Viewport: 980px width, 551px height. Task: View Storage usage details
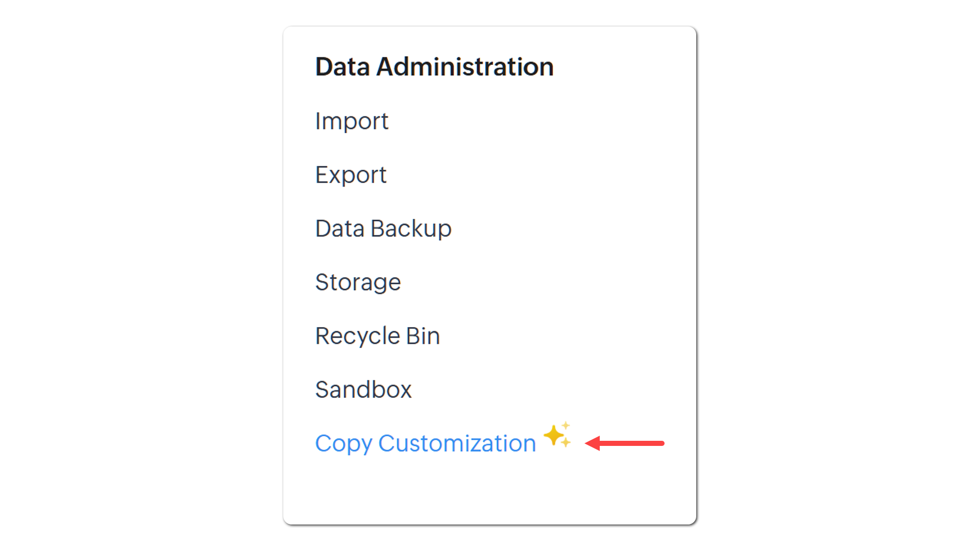pos(358,283)
